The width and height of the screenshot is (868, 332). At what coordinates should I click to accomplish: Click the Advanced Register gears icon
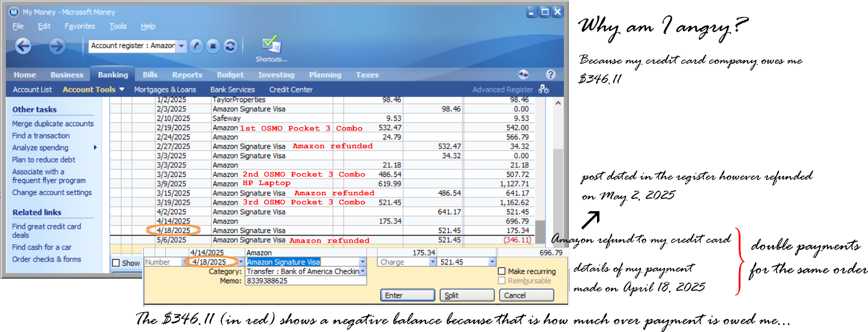click(x=544, y=89)
